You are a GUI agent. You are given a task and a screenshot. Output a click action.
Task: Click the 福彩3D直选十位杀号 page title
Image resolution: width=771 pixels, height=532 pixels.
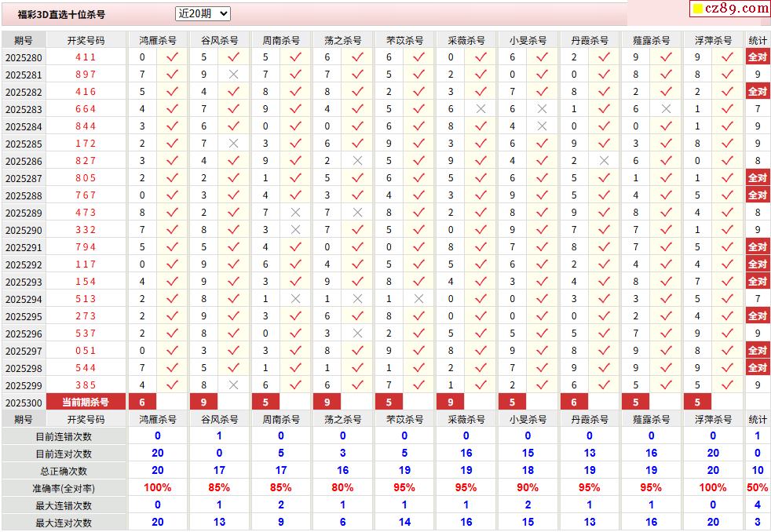point(61,14)
